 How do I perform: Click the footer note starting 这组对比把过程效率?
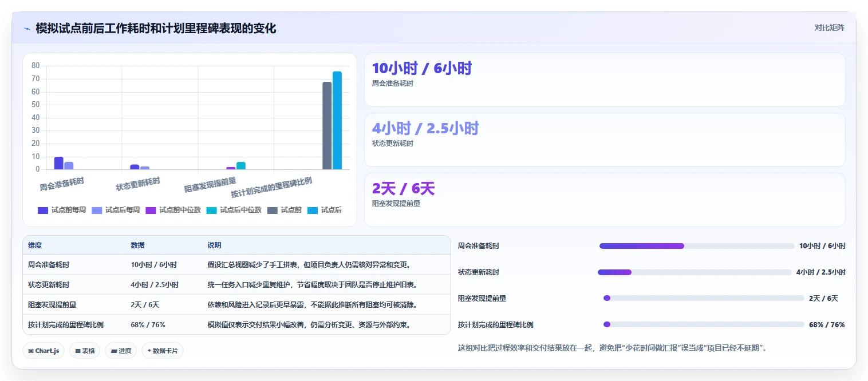pyautogui.click(x=612, y=347)
